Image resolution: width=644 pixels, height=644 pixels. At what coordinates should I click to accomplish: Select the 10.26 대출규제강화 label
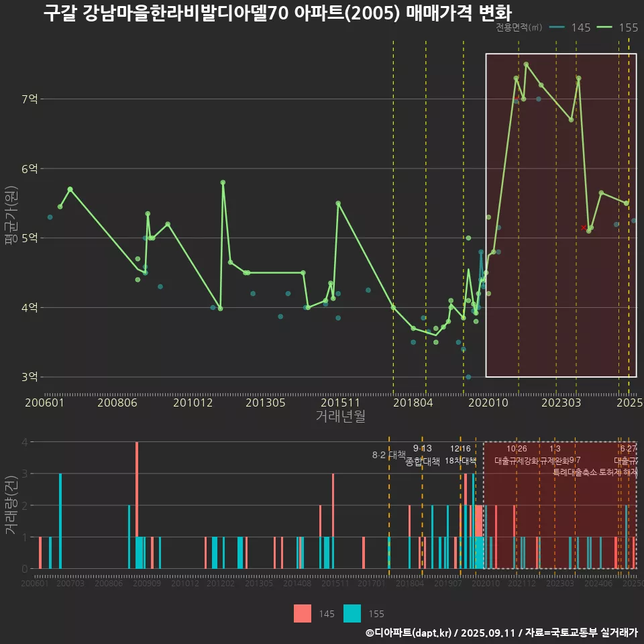pyautogui.click(x=517, y=455)
